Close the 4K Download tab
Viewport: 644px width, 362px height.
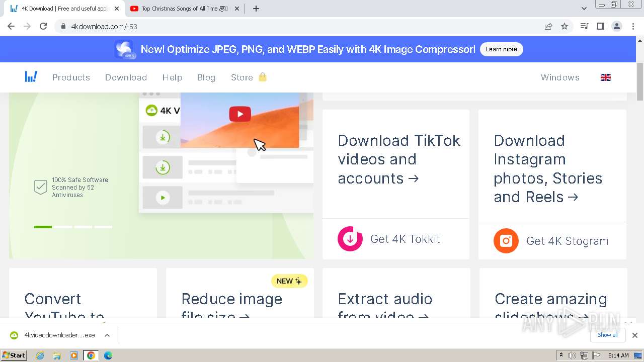(x=117, y=9)
